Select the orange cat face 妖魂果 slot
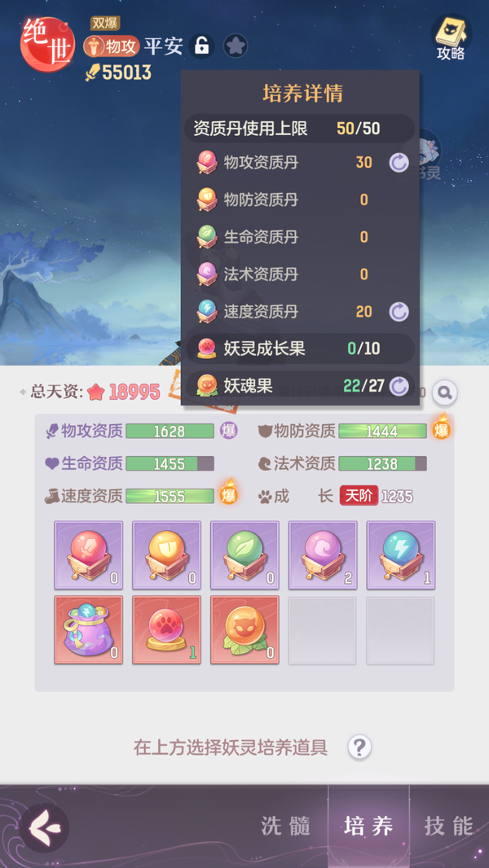 (x=244, y=630)
